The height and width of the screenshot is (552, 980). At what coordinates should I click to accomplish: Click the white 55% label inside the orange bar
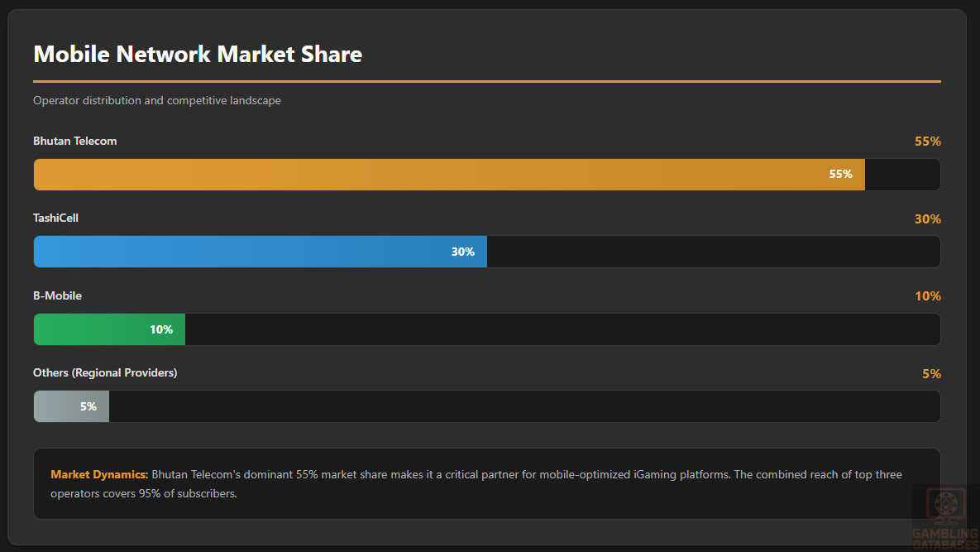pos(840,175)
